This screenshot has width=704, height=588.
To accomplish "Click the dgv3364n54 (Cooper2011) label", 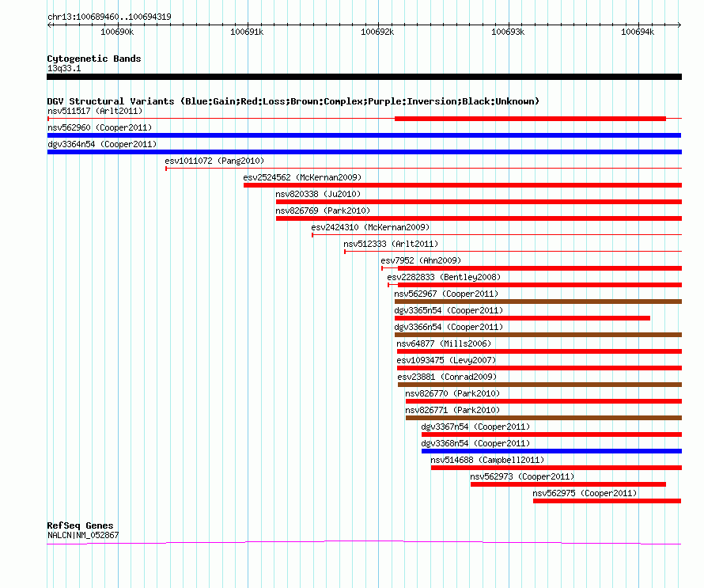I will [102, 144].
